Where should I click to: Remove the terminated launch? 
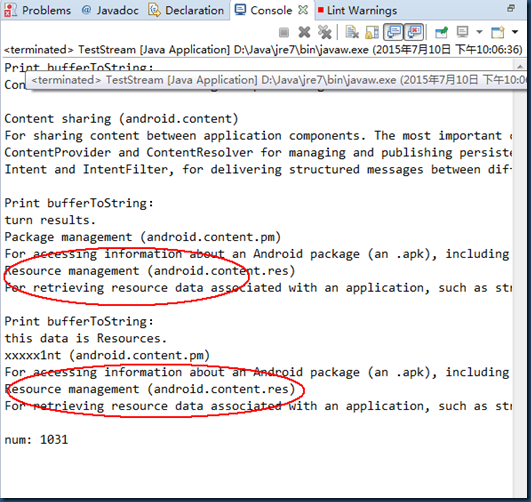304,33
